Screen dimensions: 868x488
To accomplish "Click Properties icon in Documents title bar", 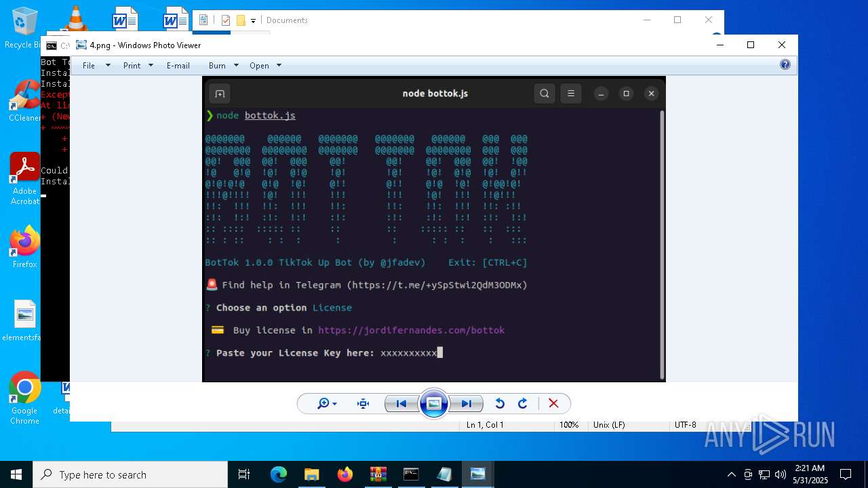I will (x=226, y=20).
